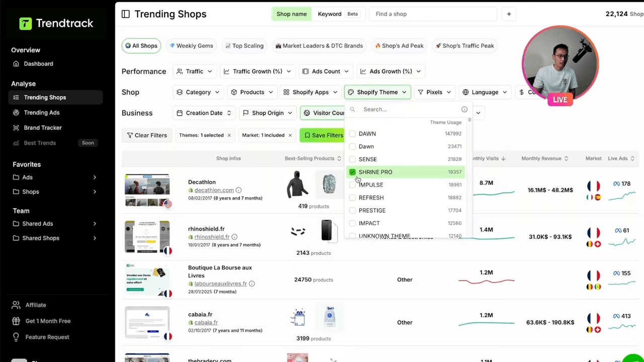
Task: Open the rhinoshield.fr shop link
Action: pos(211,236)
